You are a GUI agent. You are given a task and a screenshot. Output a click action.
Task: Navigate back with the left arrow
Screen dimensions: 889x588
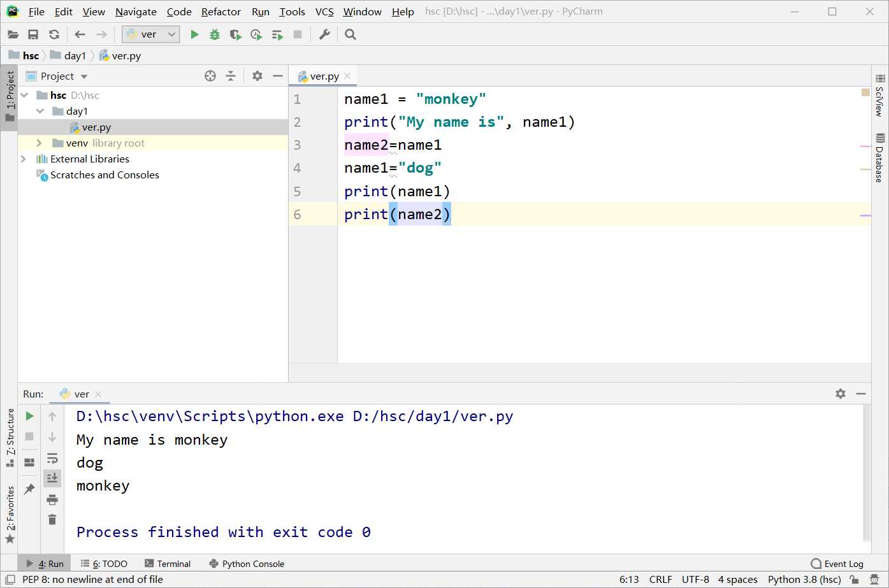coord(80,34)
